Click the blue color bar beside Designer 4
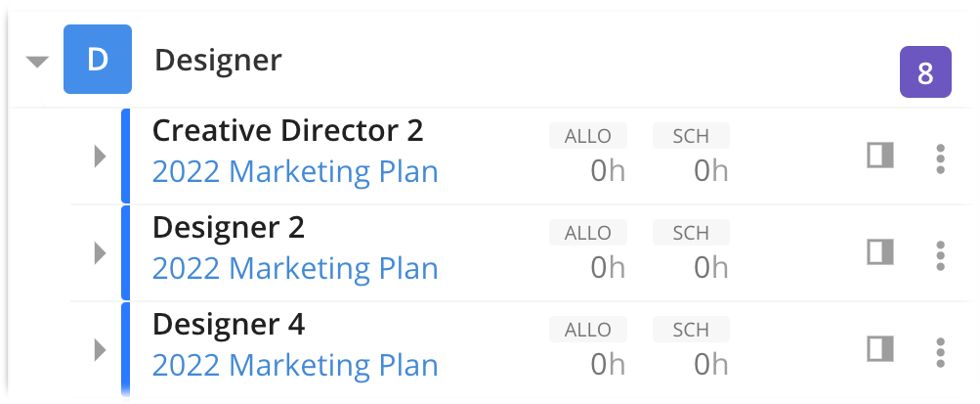The image size is (980, 404). pos(125,349)
